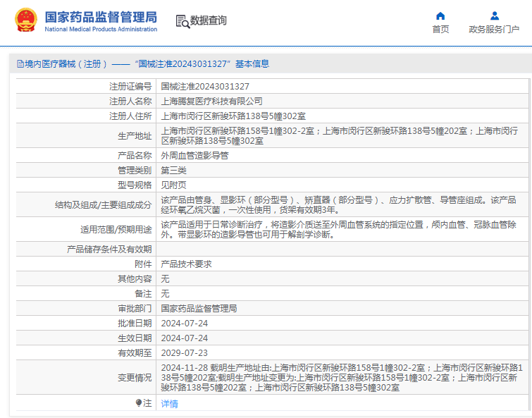Click the 首页 label
Image resolution: width=532 pixels, height=418 pixels.
click(x=440, y=29)
